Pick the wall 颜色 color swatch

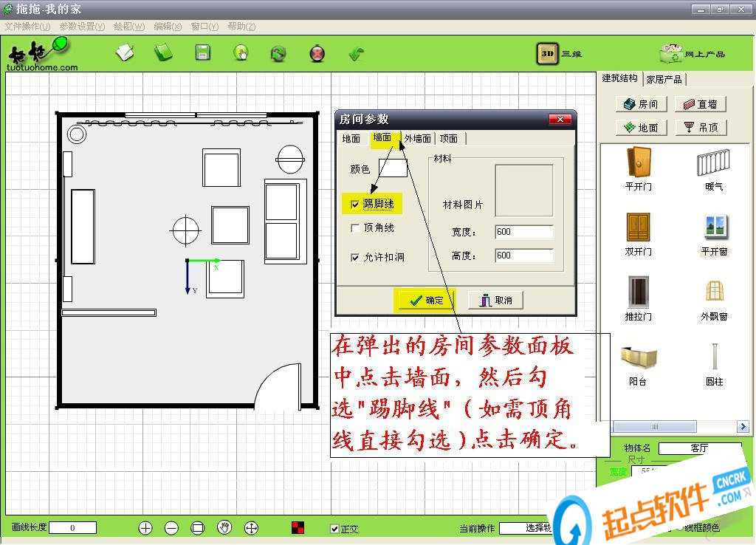pyautogui.click(x=393, y=168)
